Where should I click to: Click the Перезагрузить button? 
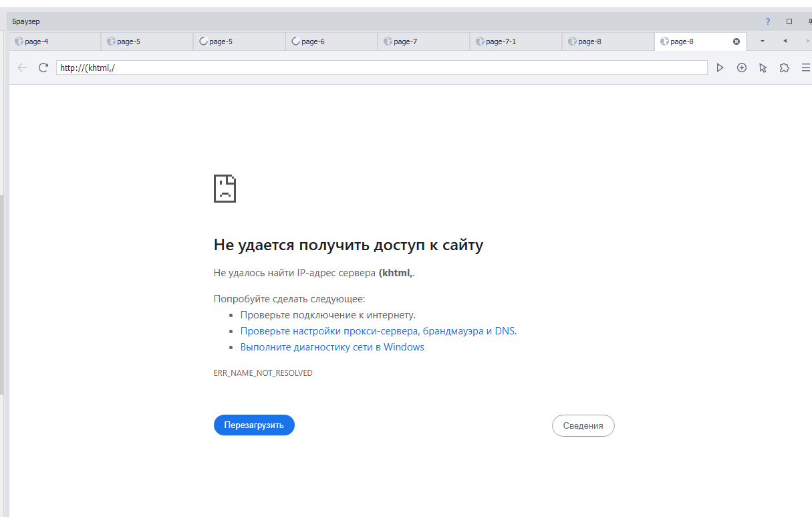point(254,425)
